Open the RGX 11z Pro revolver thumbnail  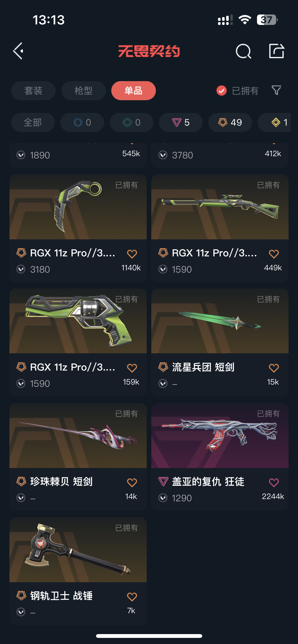click(78, 321)
